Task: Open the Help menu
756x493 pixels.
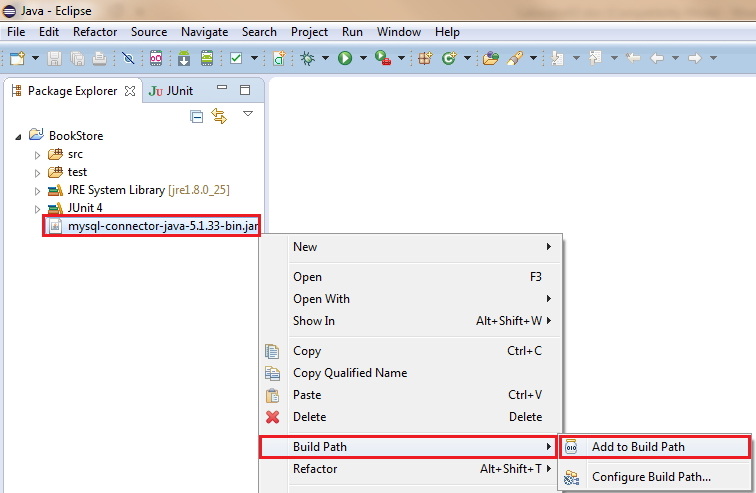Action: pyautogui.click(x=447, y=32)
